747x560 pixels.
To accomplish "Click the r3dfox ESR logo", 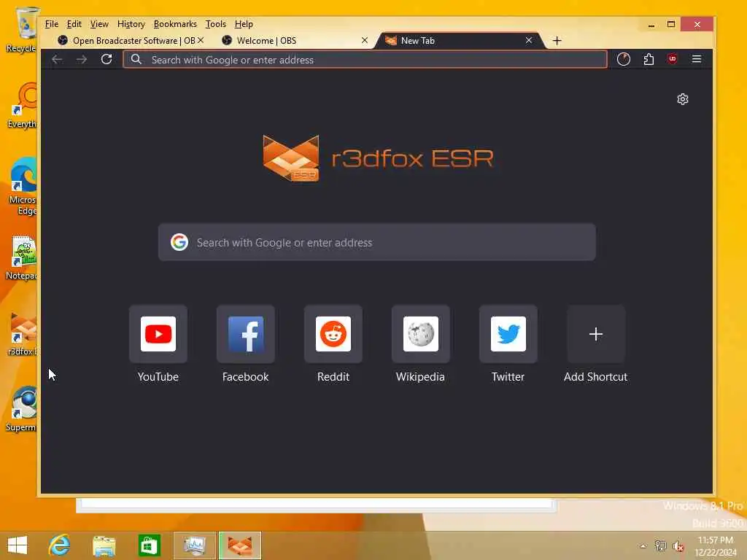I will pyautogui.click(x=379, y=158).
